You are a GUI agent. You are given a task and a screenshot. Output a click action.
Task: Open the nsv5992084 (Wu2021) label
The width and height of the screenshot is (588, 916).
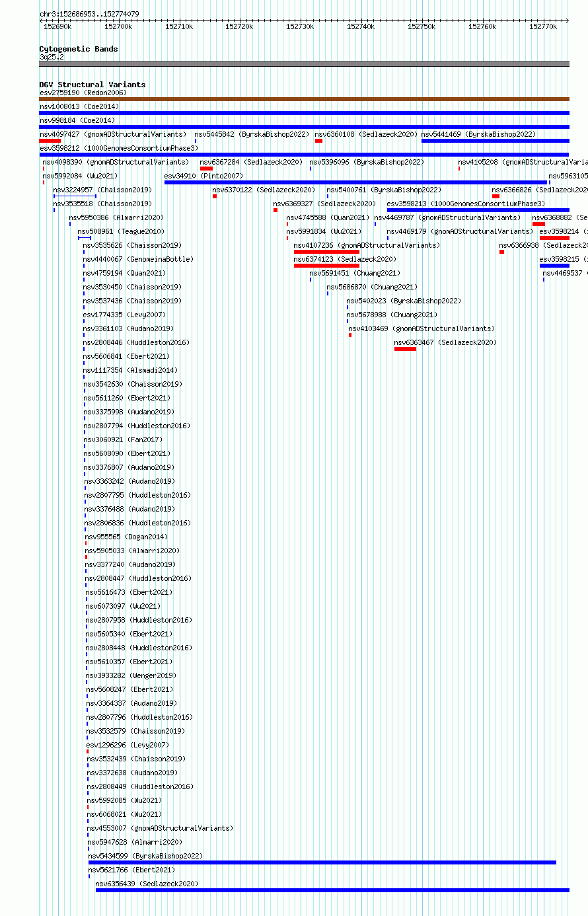pyautogui.click(x=80, y=176)
